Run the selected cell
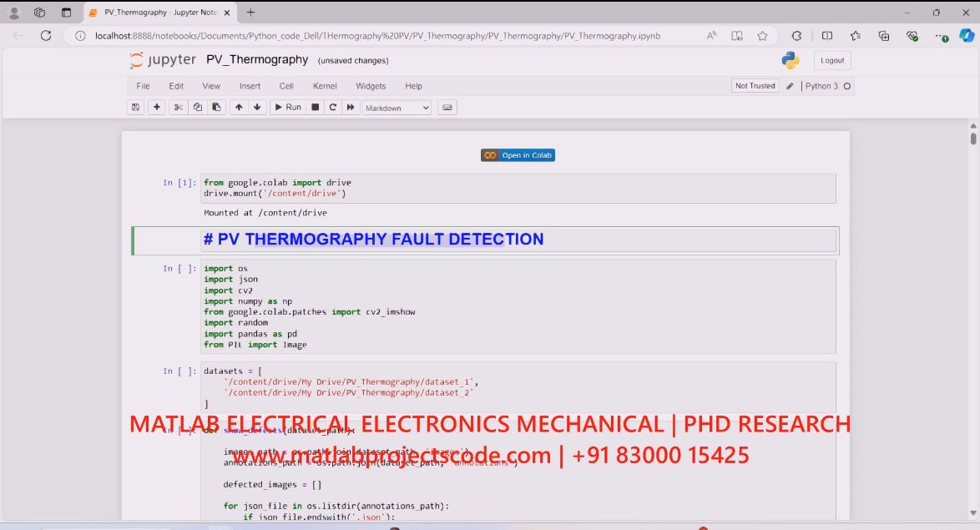Viewport: 980px width, 530px height. point(288,108)
